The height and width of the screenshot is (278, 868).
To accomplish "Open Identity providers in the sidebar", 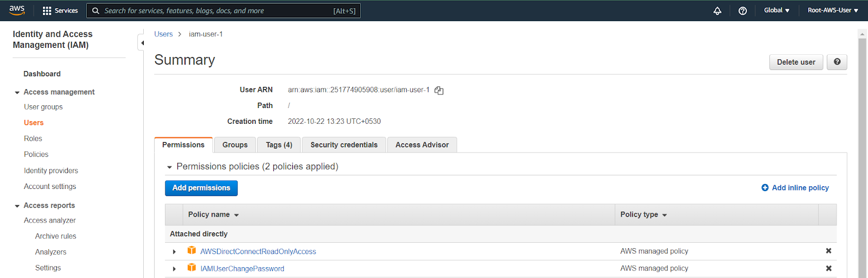I will [51, 170].
